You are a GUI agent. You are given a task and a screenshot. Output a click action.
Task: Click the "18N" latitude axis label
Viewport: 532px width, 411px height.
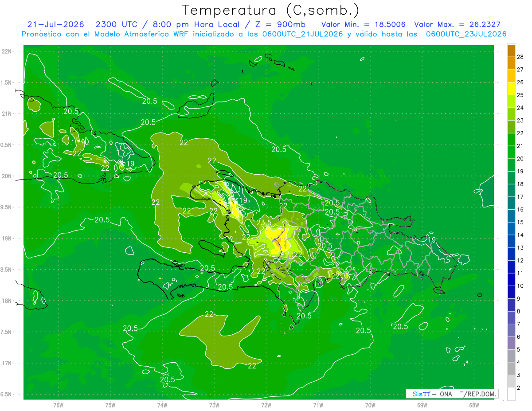click(x=6, y=301)
